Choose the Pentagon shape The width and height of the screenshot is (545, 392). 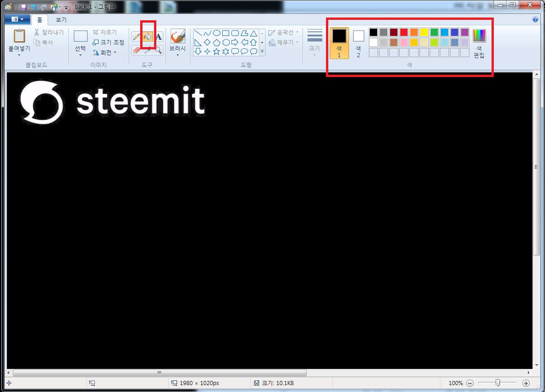(x=217, y=42)
